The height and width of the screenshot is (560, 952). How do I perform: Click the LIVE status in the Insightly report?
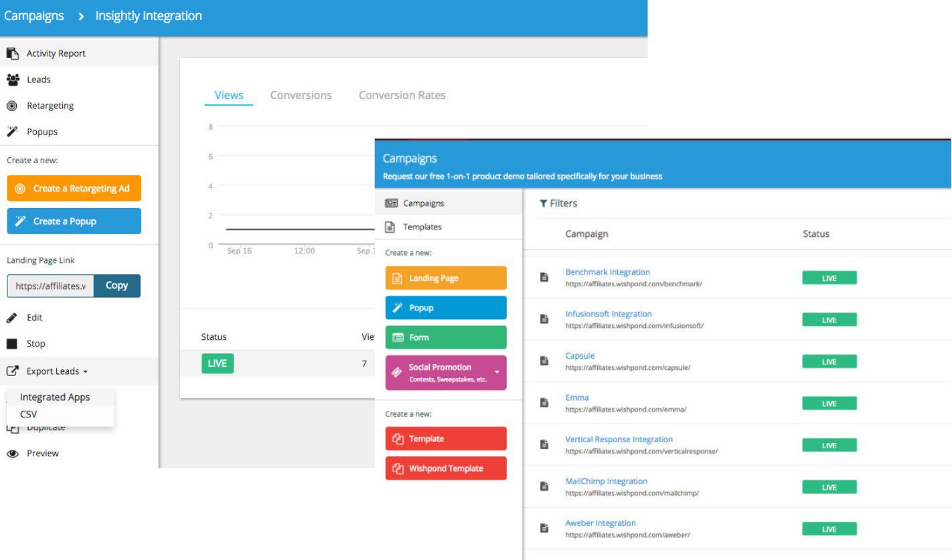click(x=218, y=364)
